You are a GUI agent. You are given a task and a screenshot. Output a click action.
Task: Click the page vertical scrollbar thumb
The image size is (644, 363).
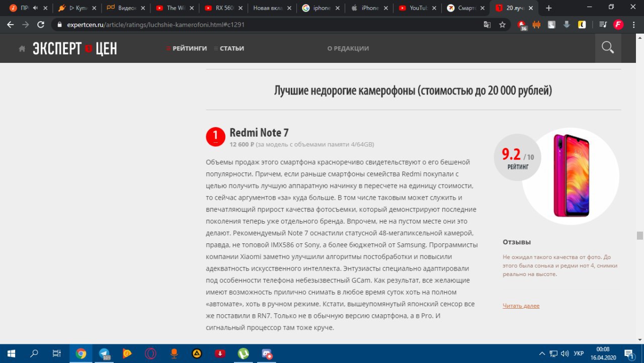point(640,236)
